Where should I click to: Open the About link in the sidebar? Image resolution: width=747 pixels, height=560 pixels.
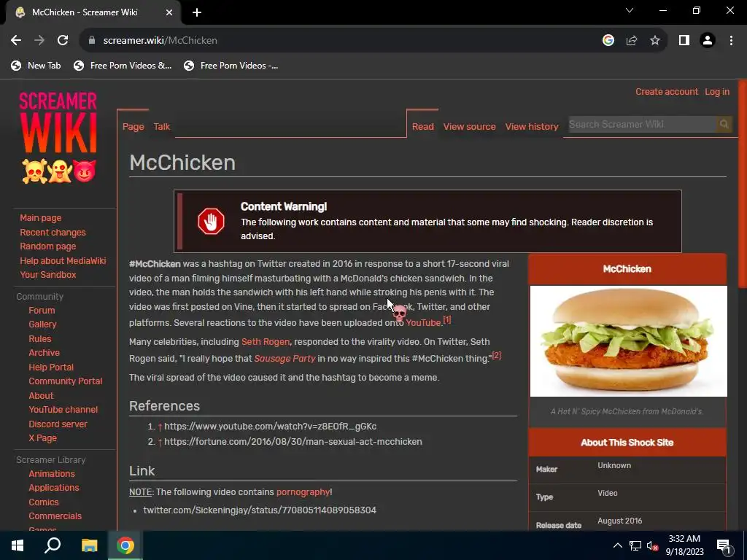click(x=41, y=396)
